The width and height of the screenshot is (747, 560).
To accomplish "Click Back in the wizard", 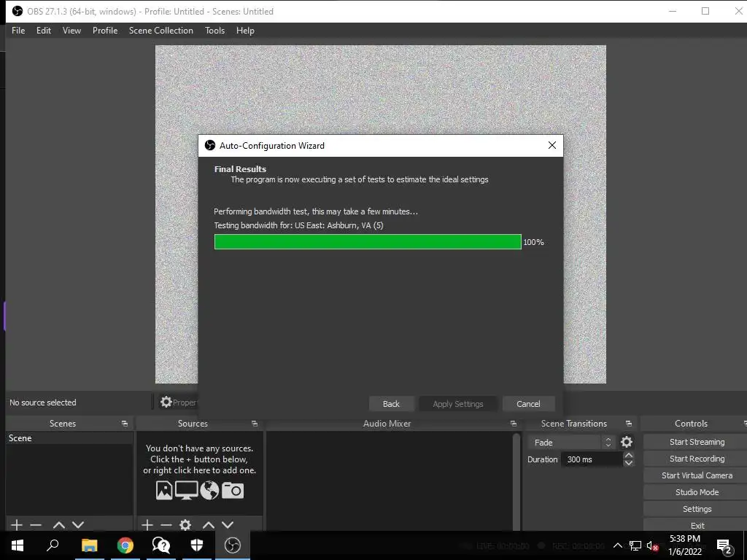I will (x=391, y=404).
